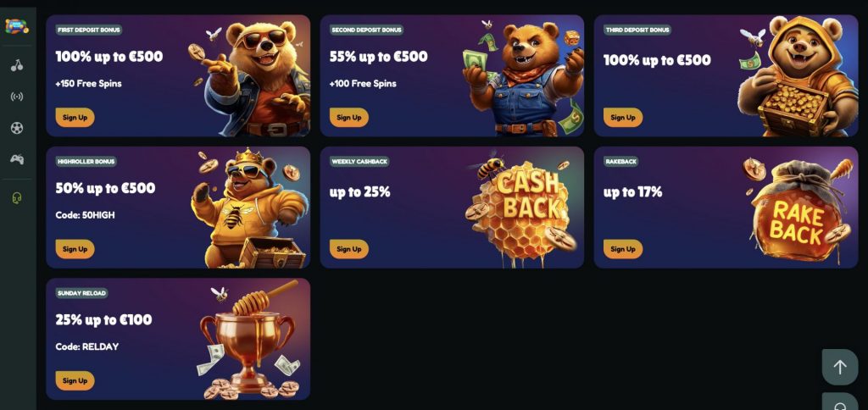Sign up for the Rakeback offer
Image resolution: width=868 pixels, height=410 pixels.
click(623, 249)
